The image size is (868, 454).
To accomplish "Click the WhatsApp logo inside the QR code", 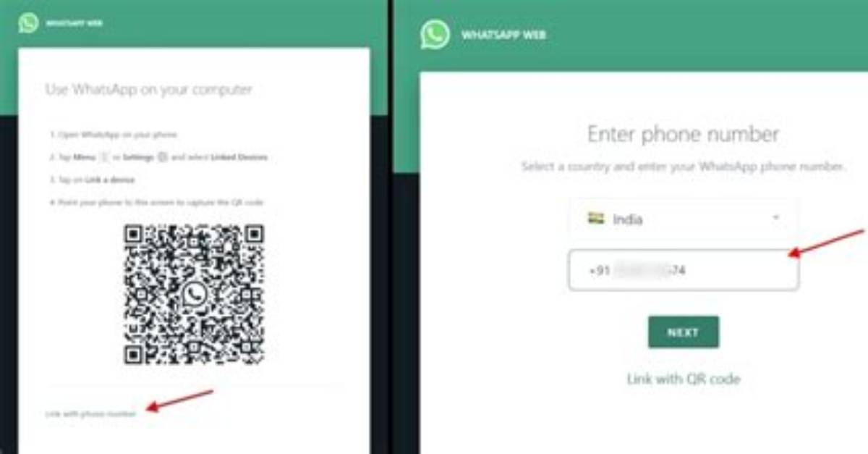I will [194, 294].
